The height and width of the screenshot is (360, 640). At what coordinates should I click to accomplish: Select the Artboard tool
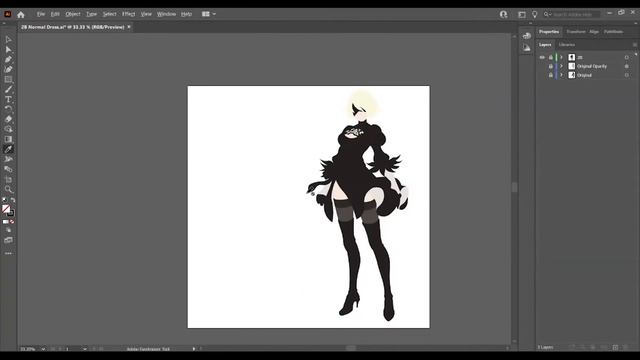click(8, 179)
